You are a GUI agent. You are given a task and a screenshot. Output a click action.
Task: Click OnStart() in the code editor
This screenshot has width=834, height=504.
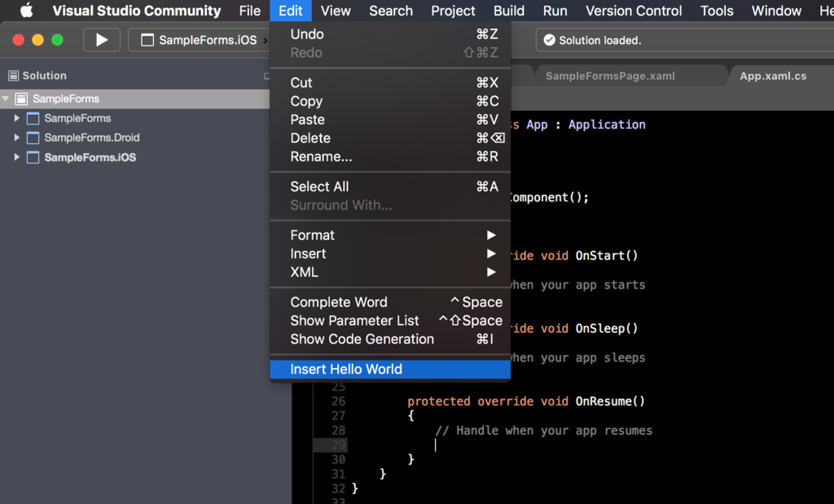click(x=606, y=256)
